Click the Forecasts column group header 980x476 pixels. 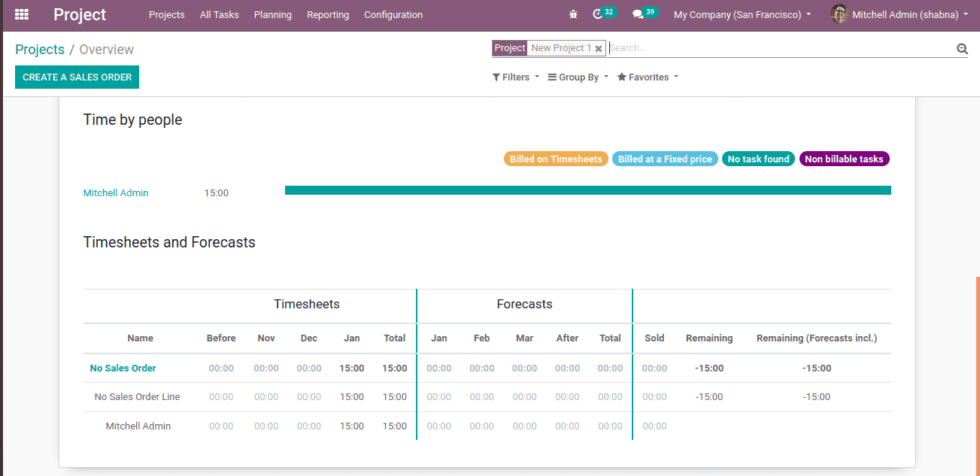(x=524, y=304)
